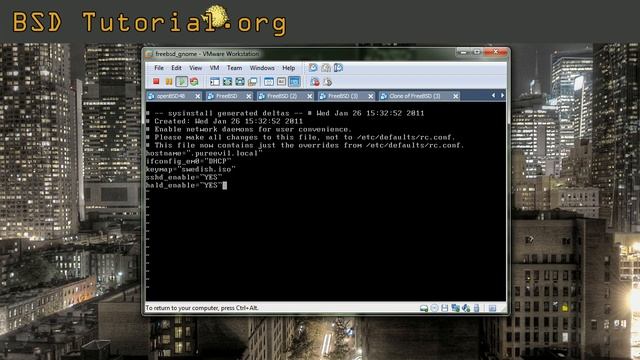
Task: Click the replay icon beside the record icon
Action: (x=327, y=82)
